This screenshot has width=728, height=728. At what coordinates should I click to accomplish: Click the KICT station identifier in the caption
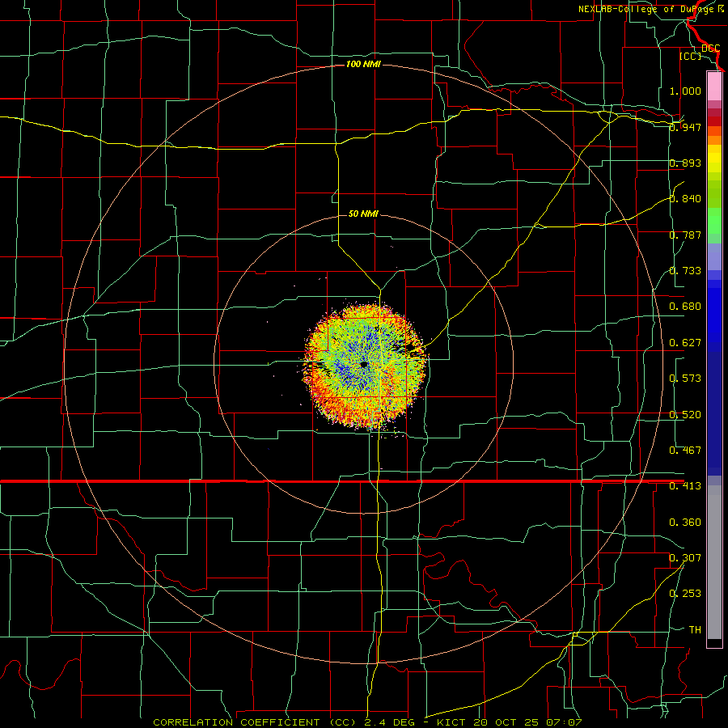[x=453, y=722]
